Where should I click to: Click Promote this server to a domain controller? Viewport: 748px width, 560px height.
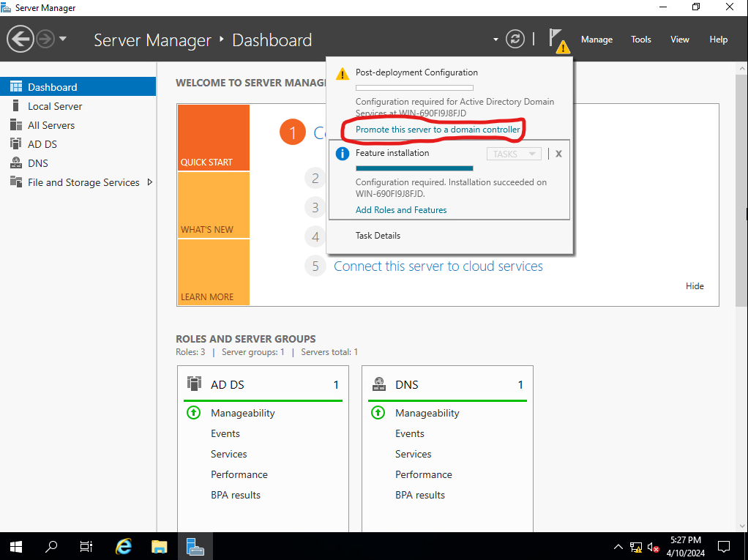tap(438, 130)
